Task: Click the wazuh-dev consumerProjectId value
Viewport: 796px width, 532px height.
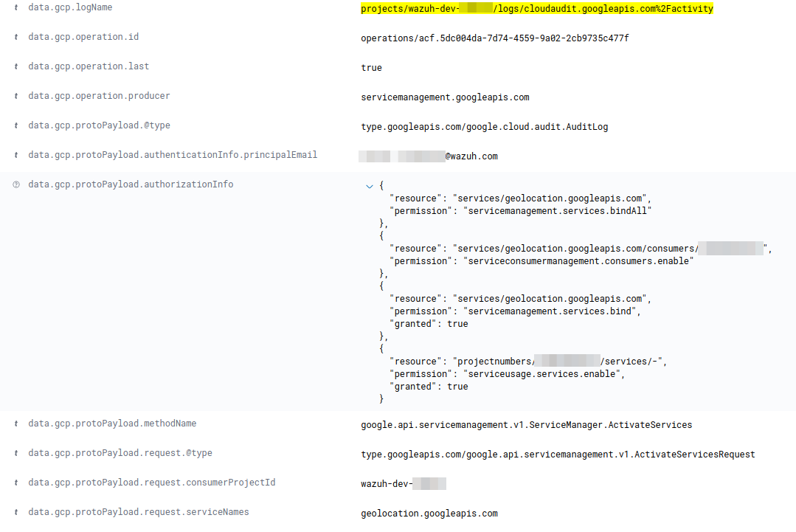Action: pos(404,484)
